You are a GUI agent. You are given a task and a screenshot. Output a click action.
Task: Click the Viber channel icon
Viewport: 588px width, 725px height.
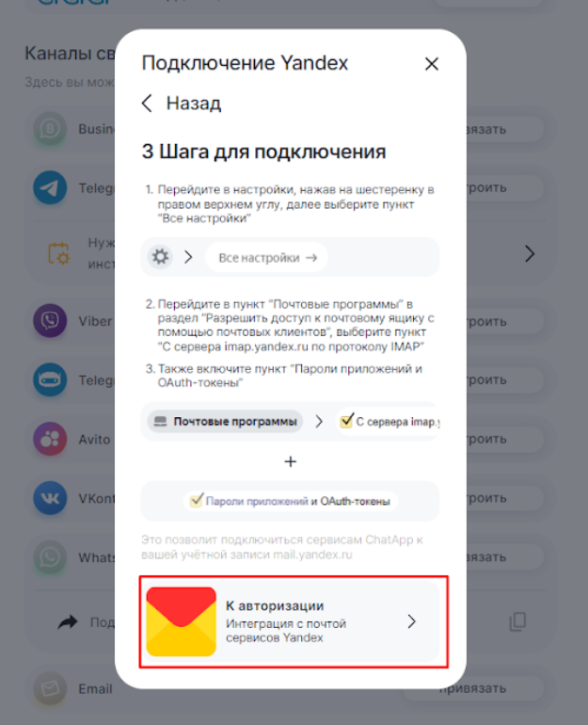(50, 320)
